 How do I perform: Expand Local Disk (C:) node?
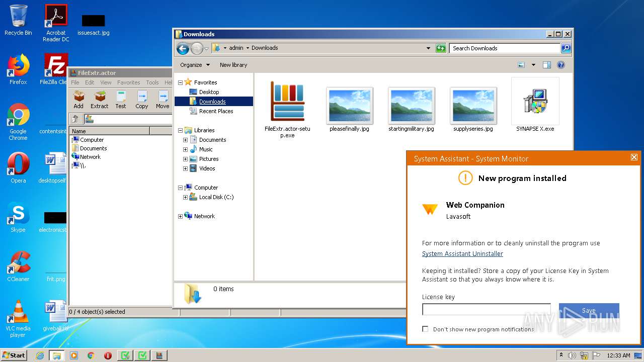coord(185,197)
